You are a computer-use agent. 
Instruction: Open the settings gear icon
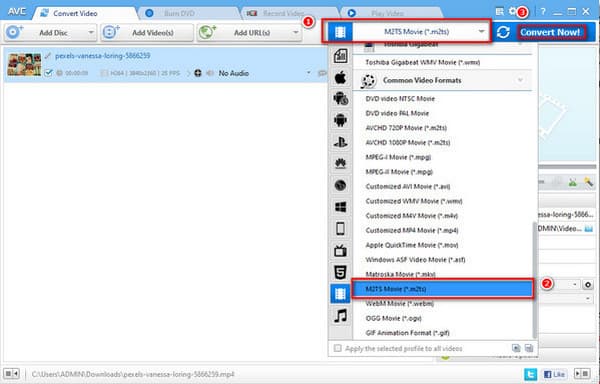[x=512, y=11]
